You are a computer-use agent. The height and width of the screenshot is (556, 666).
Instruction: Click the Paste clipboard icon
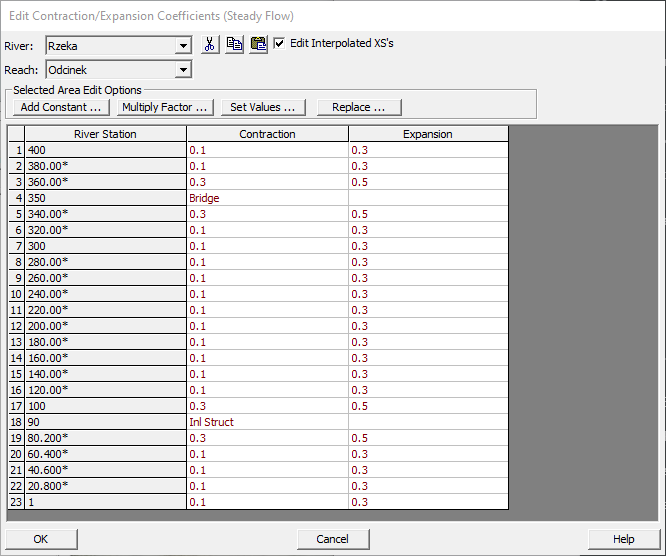tap(258, 45)
